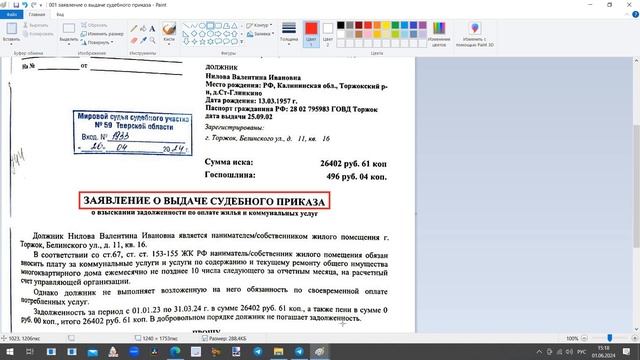This screenshot has height=360, width=640.
Task: Adjust the zoom slider handle
Action: tap(610, 338)
